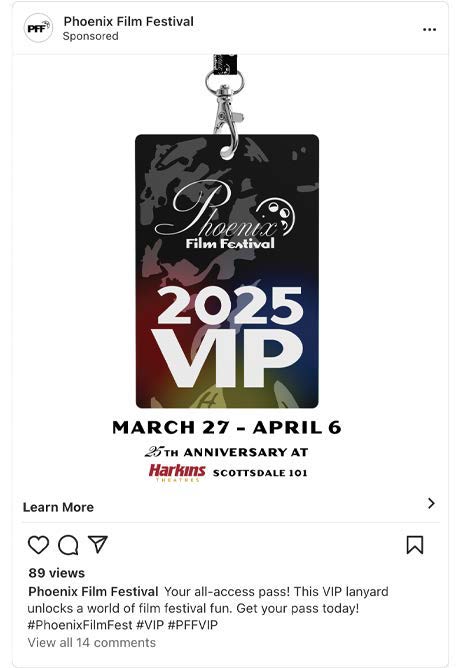460x668 pixels.
Task: Share the post using the paper plane icon
Action: 98,544
